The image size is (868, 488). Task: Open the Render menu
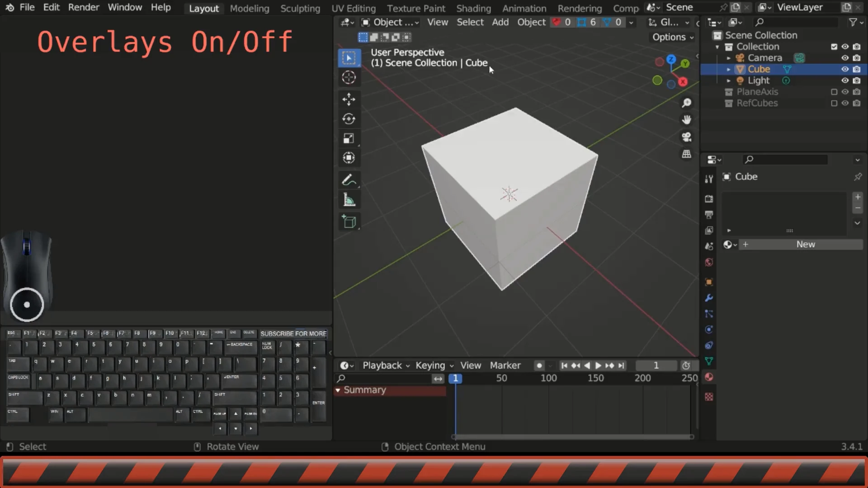(x=84, y=8)
